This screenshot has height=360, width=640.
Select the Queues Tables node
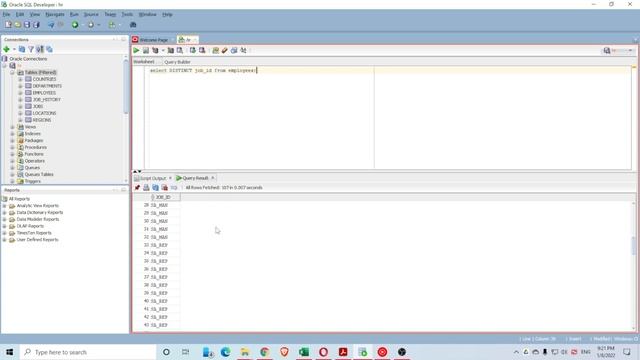(39, 175)
